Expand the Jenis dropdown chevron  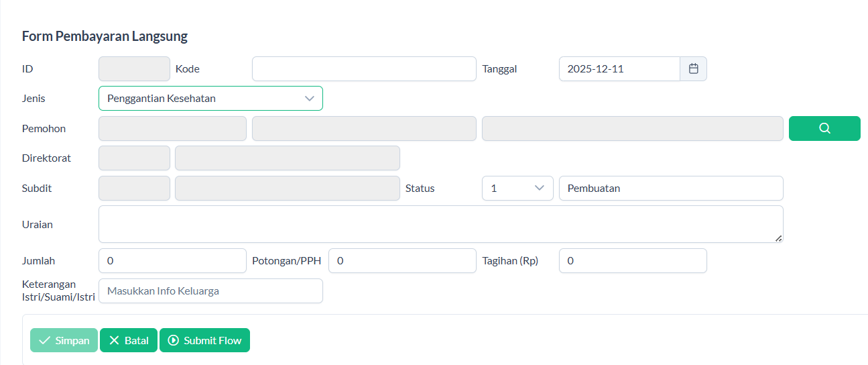(x=309, y=98)
